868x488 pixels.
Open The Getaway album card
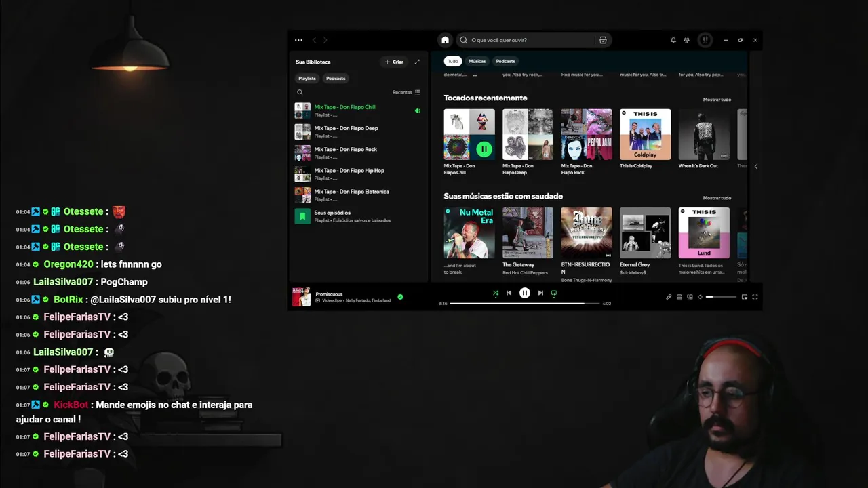(x=528, y=241)
